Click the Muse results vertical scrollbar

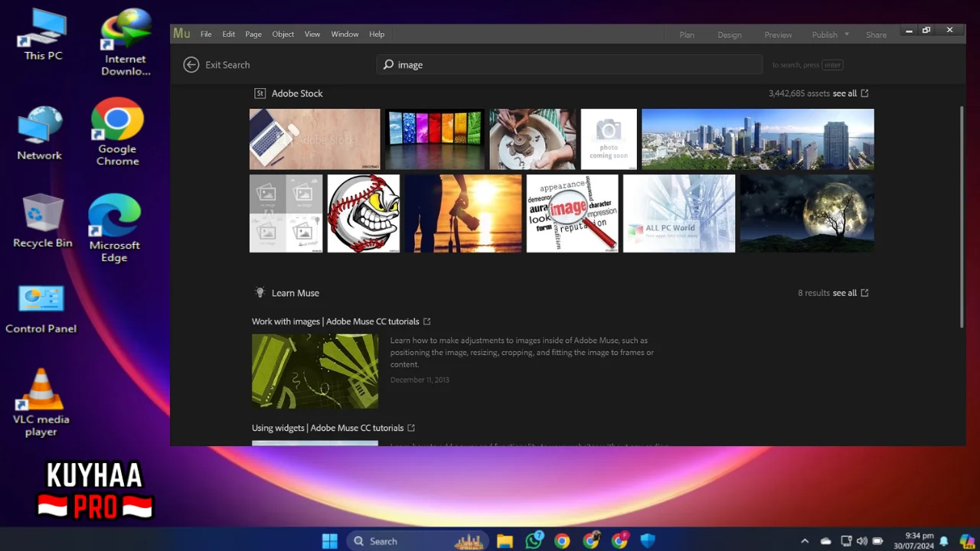(962, 217)
